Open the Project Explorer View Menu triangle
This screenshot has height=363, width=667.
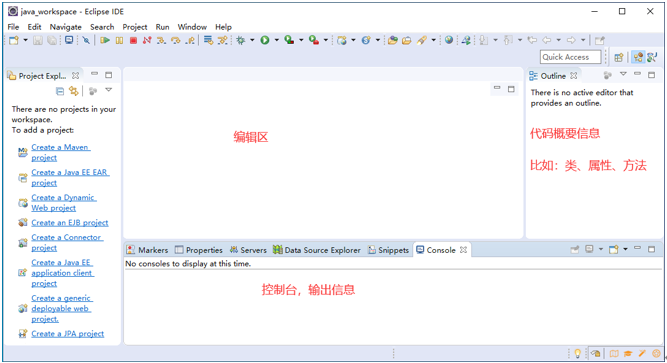coord(108,90)
